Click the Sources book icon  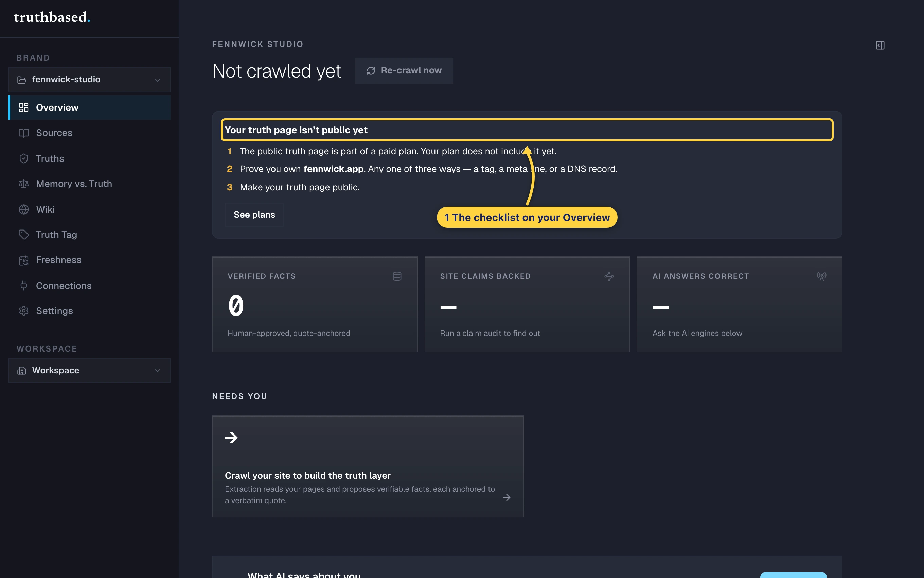[x=24, y=133]
